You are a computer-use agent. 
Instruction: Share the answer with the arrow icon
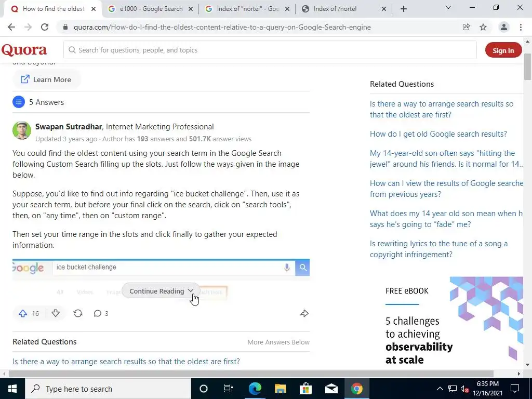304,313
